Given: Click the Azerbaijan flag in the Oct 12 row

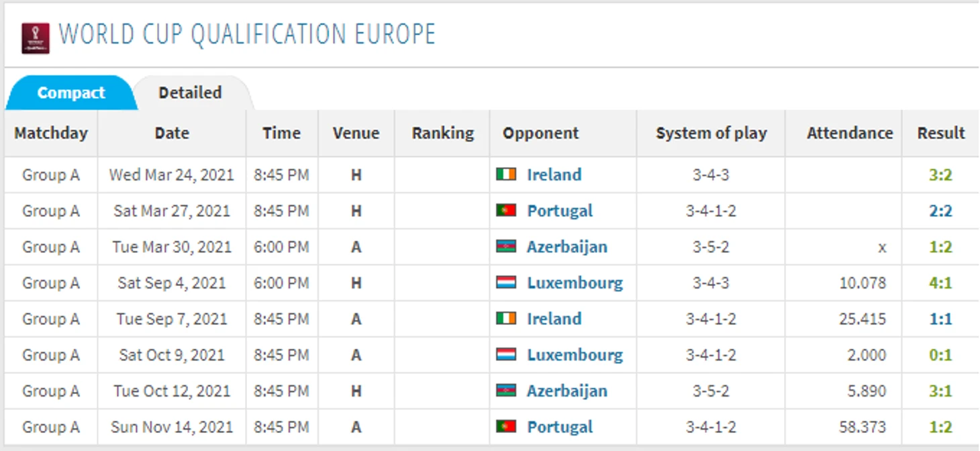Looking at the screenshot, I should (506, 391).
